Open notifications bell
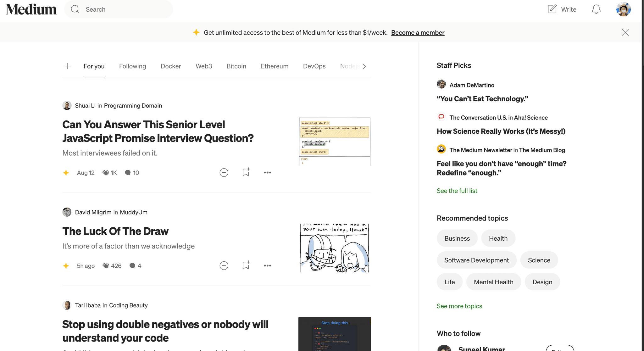The image size is (644, 351). click(596, 9)
